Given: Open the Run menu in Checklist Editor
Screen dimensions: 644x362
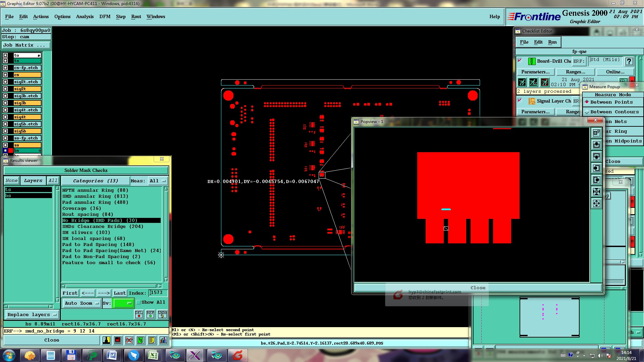Looking at the screenshot, I should tap(552, 42).
